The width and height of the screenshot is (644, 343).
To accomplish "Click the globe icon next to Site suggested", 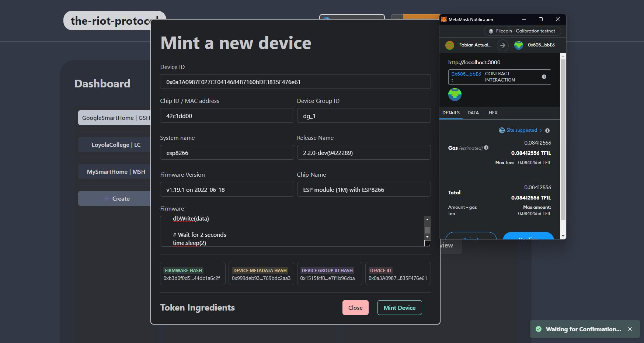I will (502, 130).
